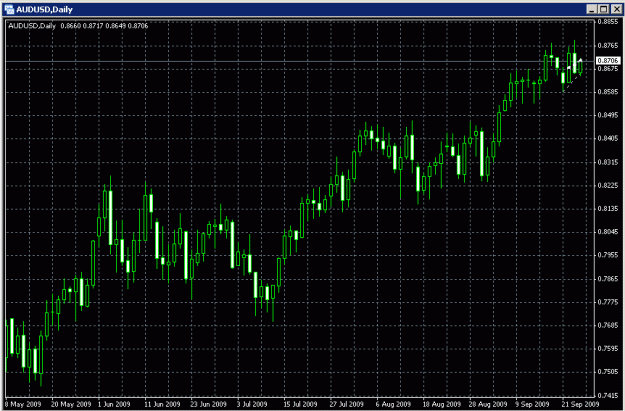Screen dimensions: 625x411
Task: Click the 0.7415 price scale label
Action: pyautogui.click(x=608, y=395)
